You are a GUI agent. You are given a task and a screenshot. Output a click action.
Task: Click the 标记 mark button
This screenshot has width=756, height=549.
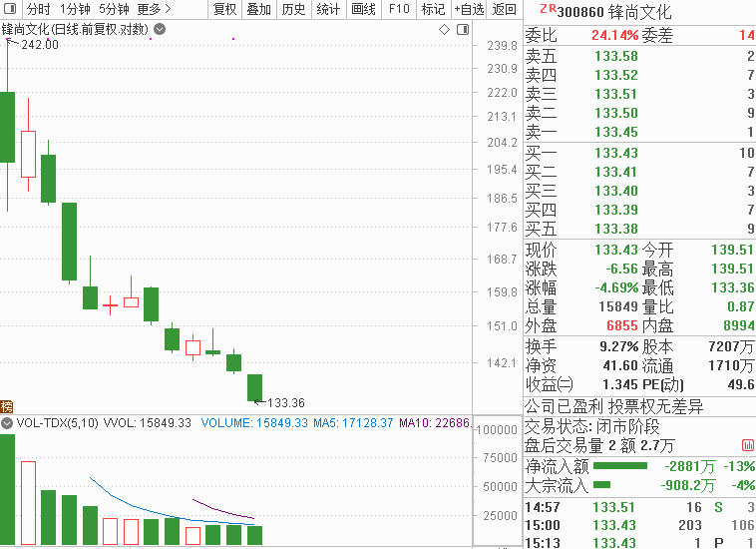[x=434, y=9]
